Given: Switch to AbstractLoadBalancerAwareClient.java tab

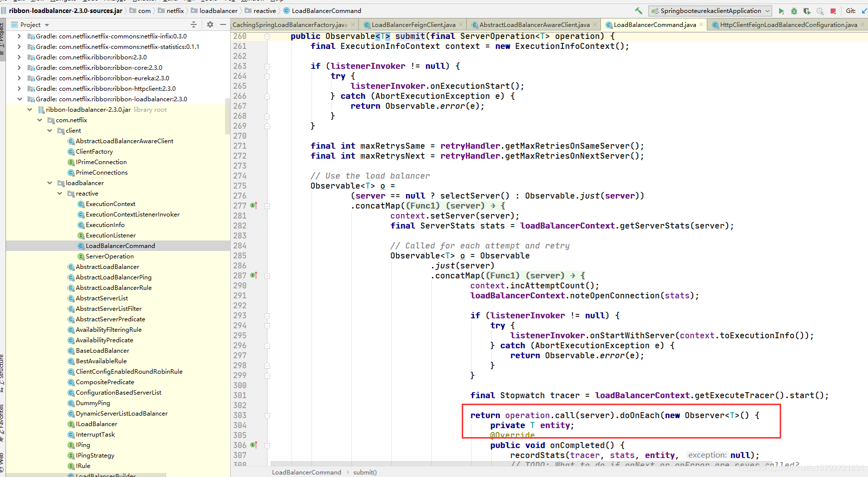Looking at the screenshot, I should [535, 24].
